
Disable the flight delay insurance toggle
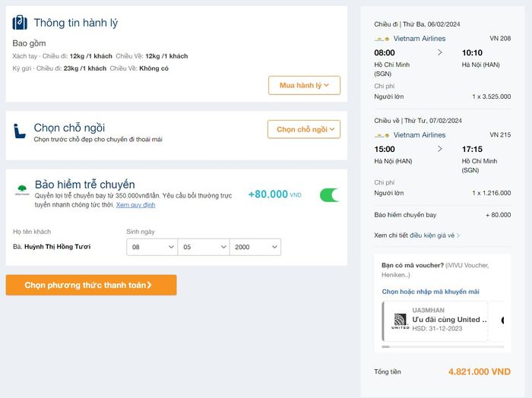(x=330, y=195)
